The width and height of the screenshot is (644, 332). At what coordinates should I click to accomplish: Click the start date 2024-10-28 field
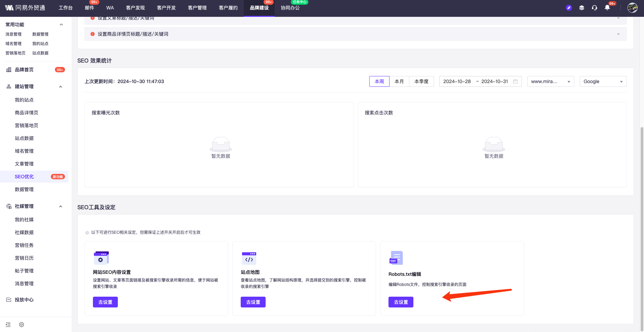tap(457, 81)
